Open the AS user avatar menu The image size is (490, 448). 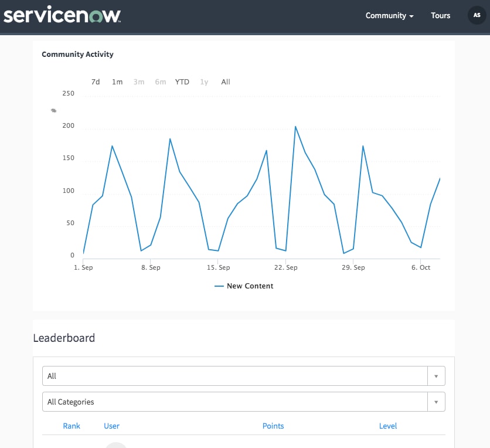click(477, 15)
